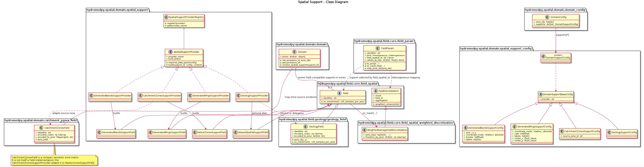Image resolution: width=644 pixels, height=167 pixels.
Task: Click the AliasedSpatialSupportField class icon
Action: click(236, 132)
